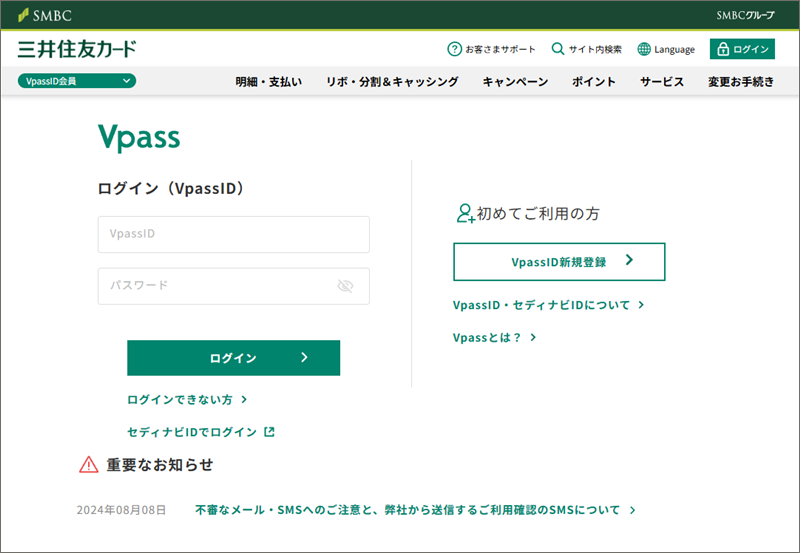Viewport: 800px width, 553px height.
Task: Click the 三井住友カード logo
Action: tap(77, 49)
